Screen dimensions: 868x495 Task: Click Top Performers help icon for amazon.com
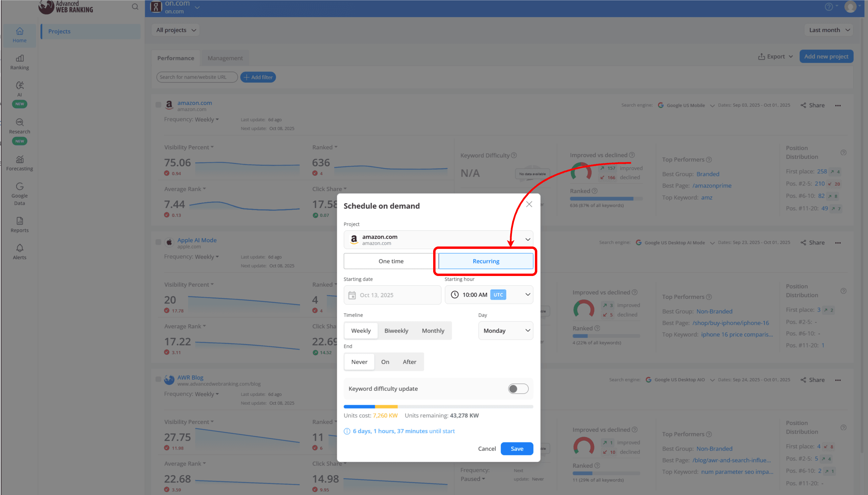[x=709, y=159]
